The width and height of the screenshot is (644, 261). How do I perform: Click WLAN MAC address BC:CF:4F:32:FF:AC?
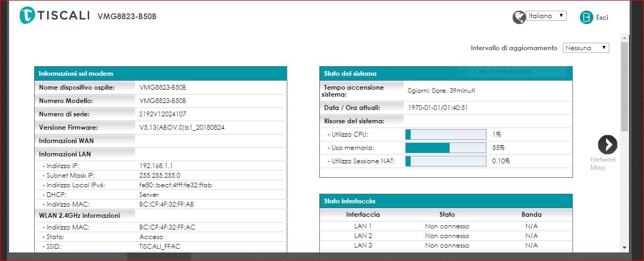click(167, 227)
